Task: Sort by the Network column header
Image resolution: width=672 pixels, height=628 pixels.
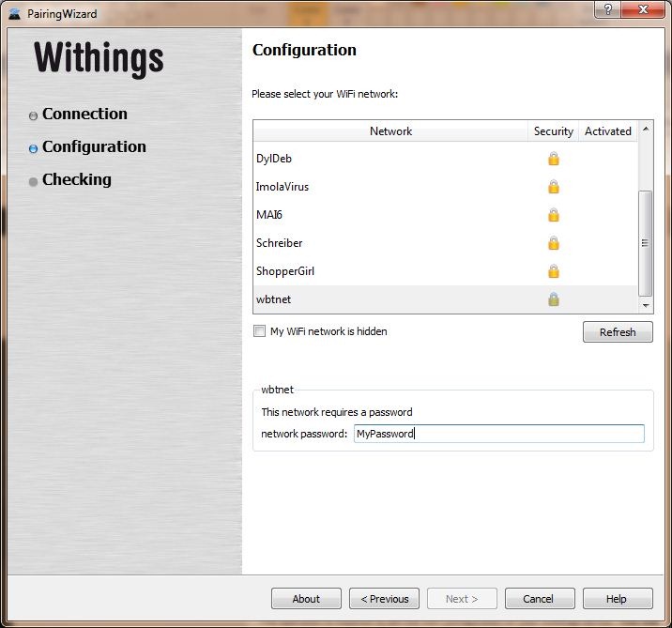Action: click(x=390, y=131)
